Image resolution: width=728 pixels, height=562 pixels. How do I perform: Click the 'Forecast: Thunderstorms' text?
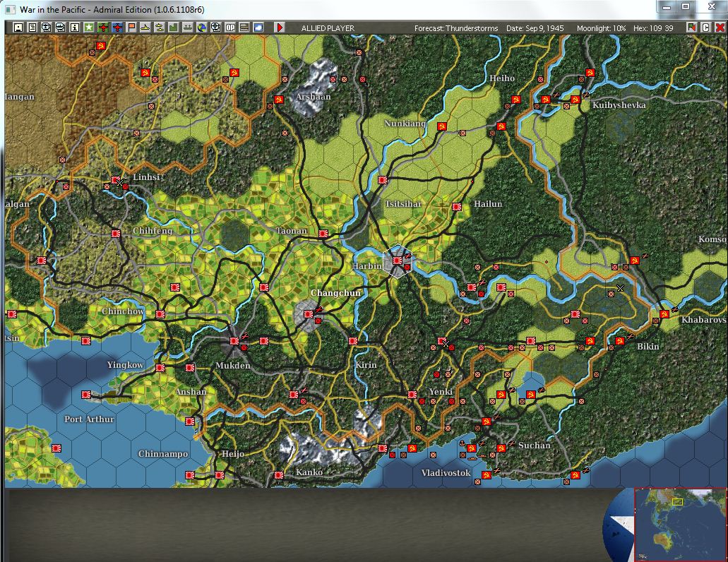pyautogui.click(x=456, y=28)
